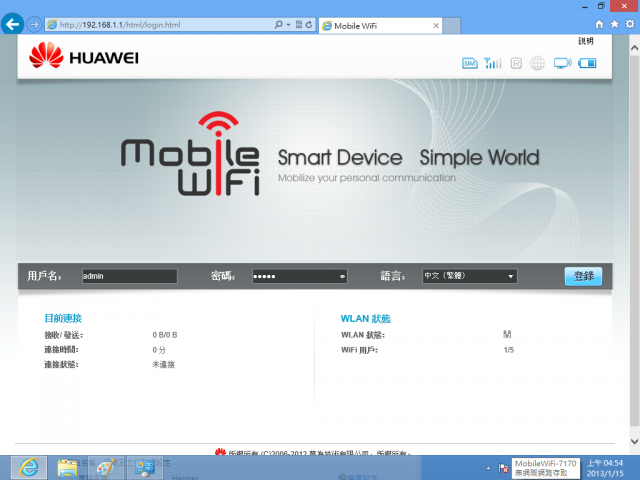The height and width of the screenshot is (480, 640).
Task: Open control panel app in taskbar
Action: pos(145,468)
